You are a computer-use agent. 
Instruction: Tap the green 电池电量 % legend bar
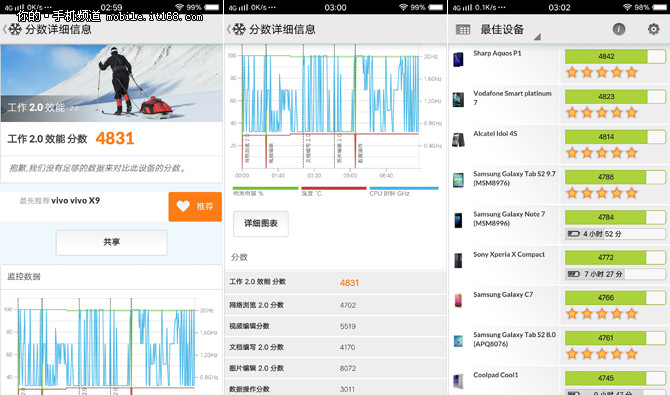coord(265,188)
